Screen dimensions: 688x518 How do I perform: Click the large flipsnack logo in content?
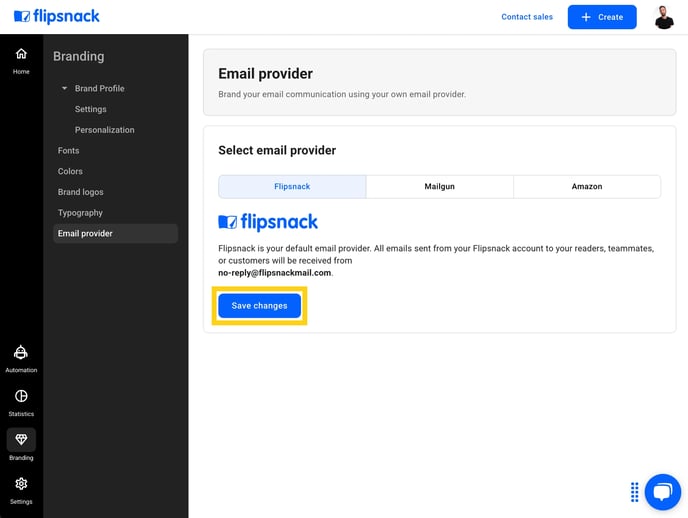[268, 222]
